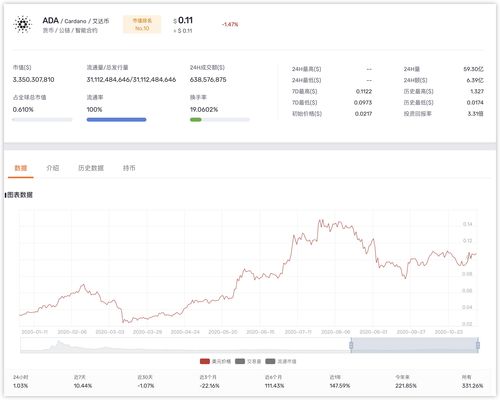Switch to the 持币 tab
The height and width of the screenshot is (400, 500).
[129, 168]
